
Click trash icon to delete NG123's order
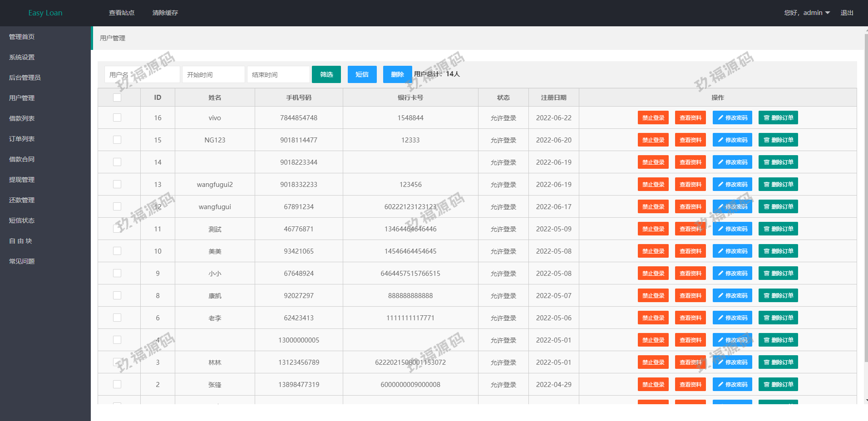click(766, 140)
